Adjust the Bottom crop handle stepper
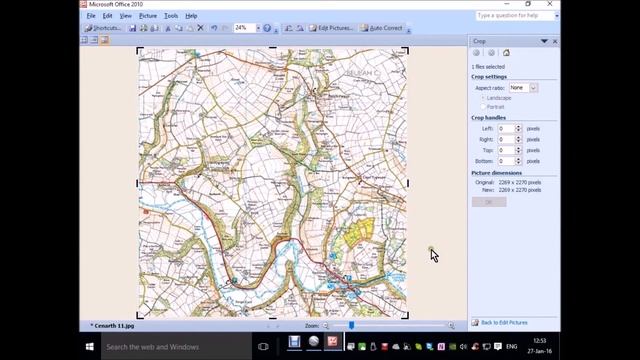 (518, 161)
